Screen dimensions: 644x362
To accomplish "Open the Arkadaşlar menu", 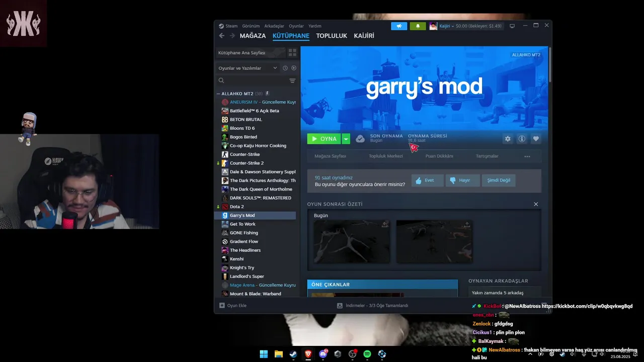I will coord(274,26).
